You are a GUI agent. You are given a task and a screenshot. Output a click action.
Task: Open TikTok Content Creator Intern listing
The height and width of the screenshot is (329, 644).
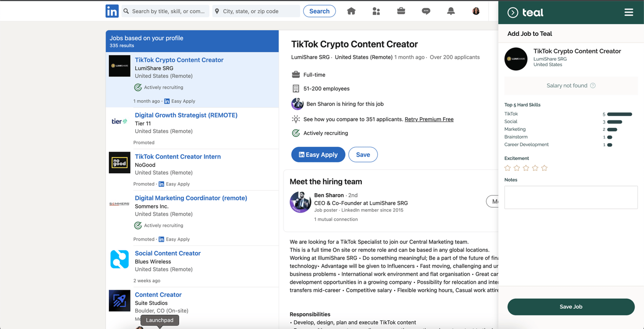click(178, 157)
